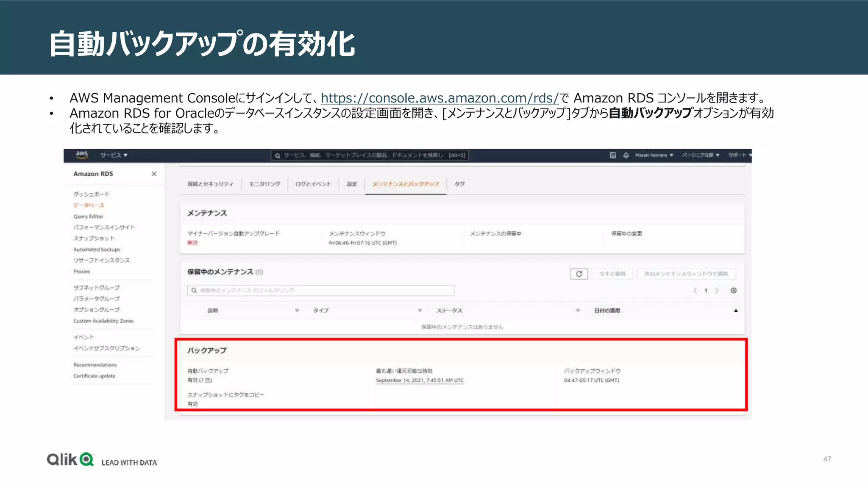This screenshot has height=488, width=868.
Task: Open Proxies in the sidebar
Action: [x=82, y=272]
